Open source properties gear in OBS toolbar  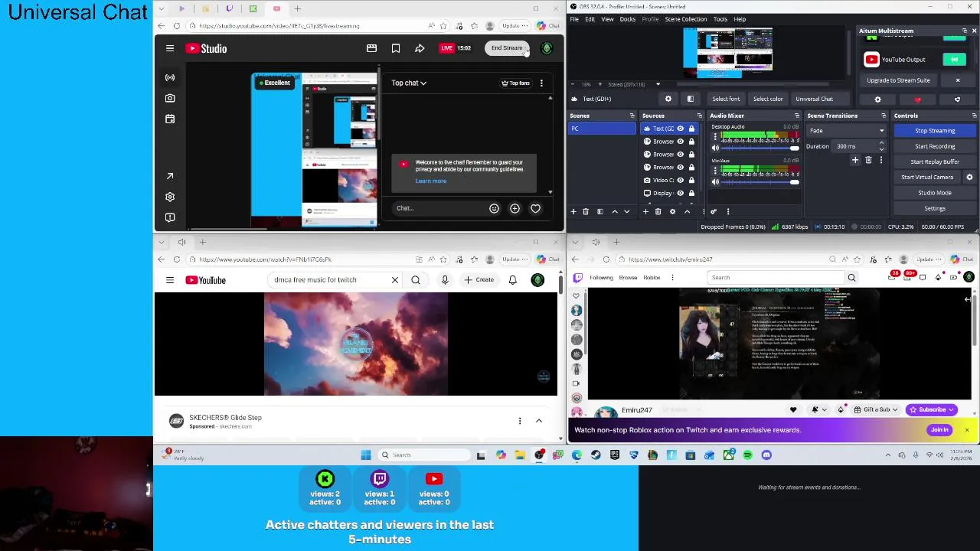668,99
